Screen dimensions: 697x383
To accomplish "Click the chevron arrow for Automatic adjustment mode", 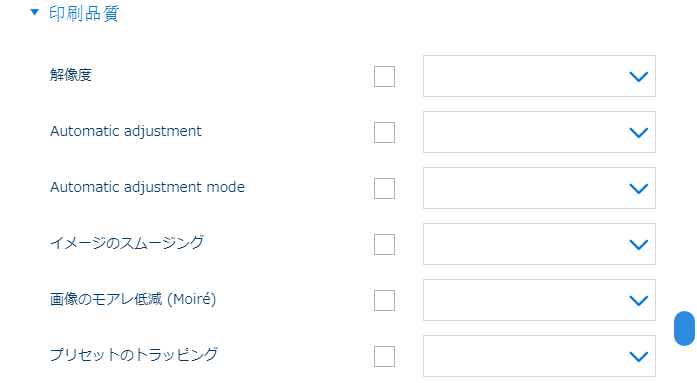I will coord(639,189).
